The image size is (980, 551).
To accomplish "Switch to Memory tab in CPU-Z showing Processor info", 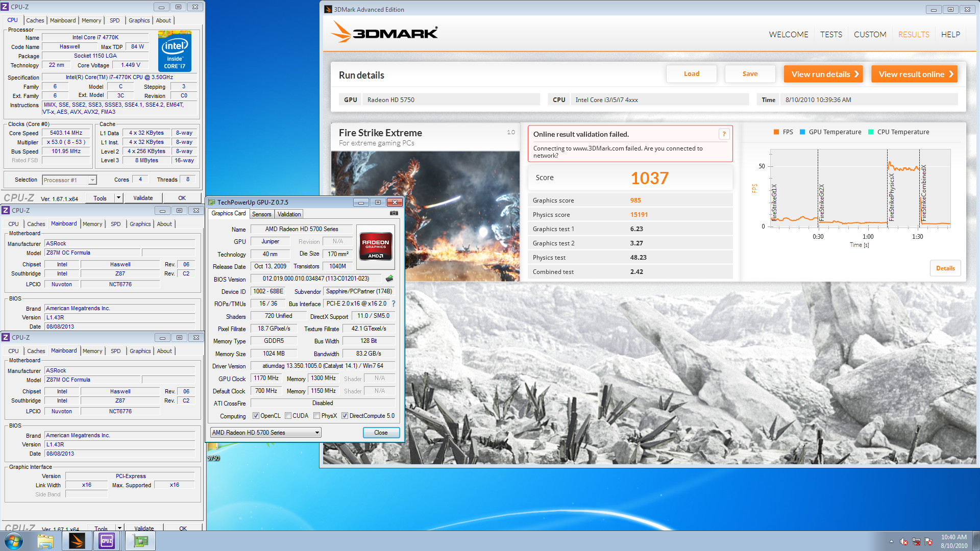I will pyautogui.click(x=91, y=20).
